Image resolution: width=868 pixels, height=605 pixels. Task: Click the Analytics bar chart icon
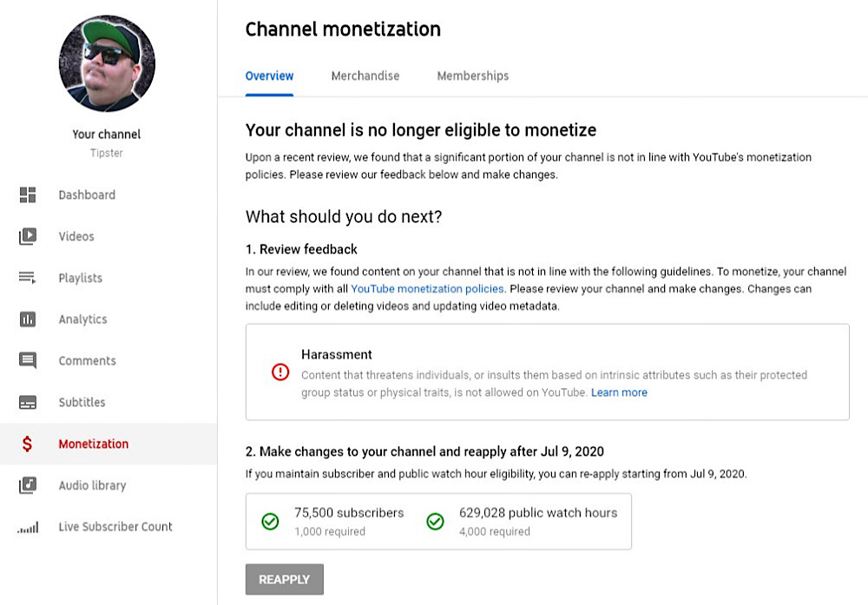[x=28, y=319]
